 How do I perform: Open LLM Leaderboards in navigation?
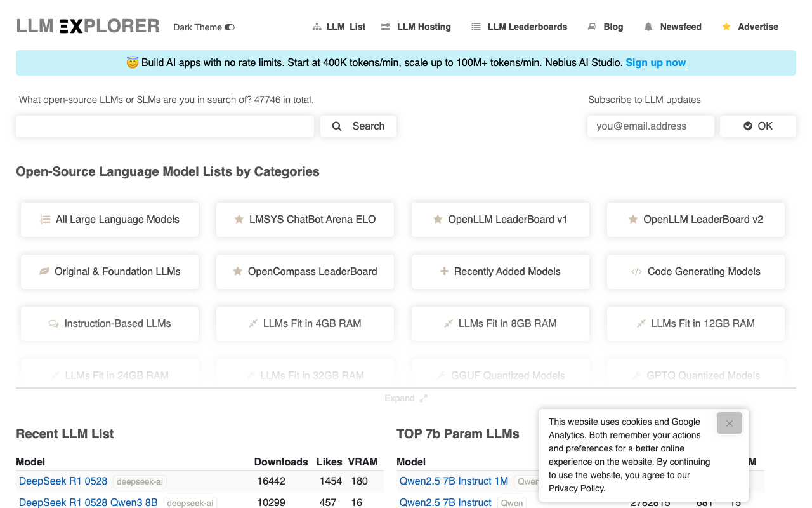519,27
